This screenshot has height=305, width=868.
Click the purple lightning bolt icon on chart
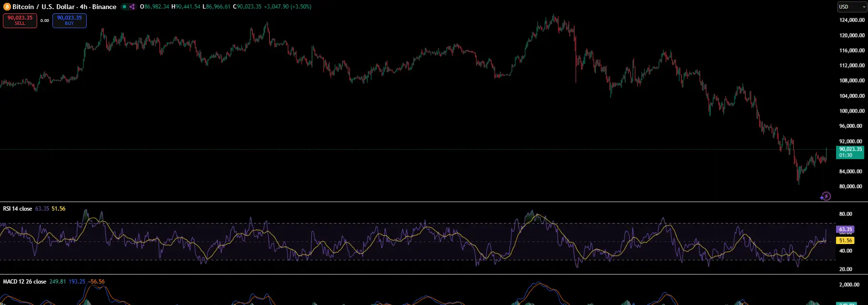click(826, 196)
